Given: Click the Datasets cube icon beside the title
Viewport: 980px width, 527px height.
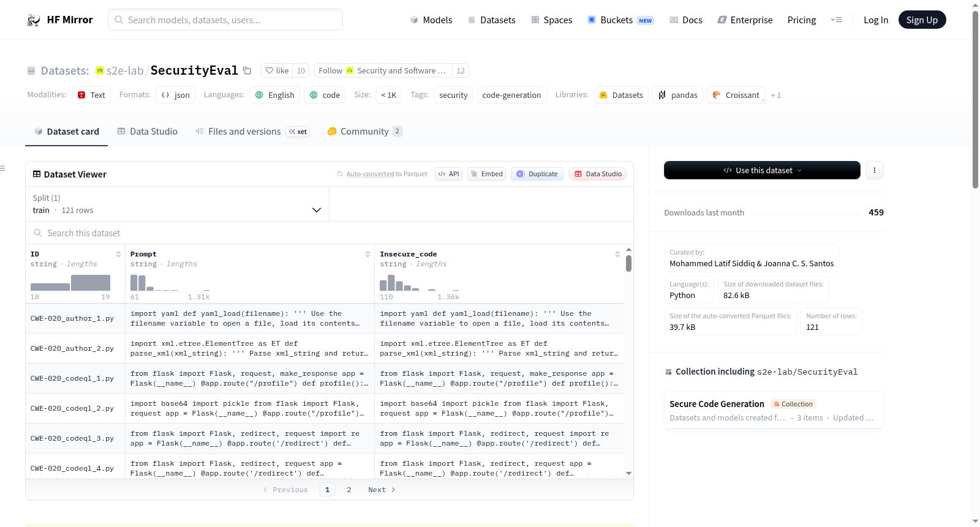Looking at the screenshot, I should pyautogui.click(x=31, y=71).
